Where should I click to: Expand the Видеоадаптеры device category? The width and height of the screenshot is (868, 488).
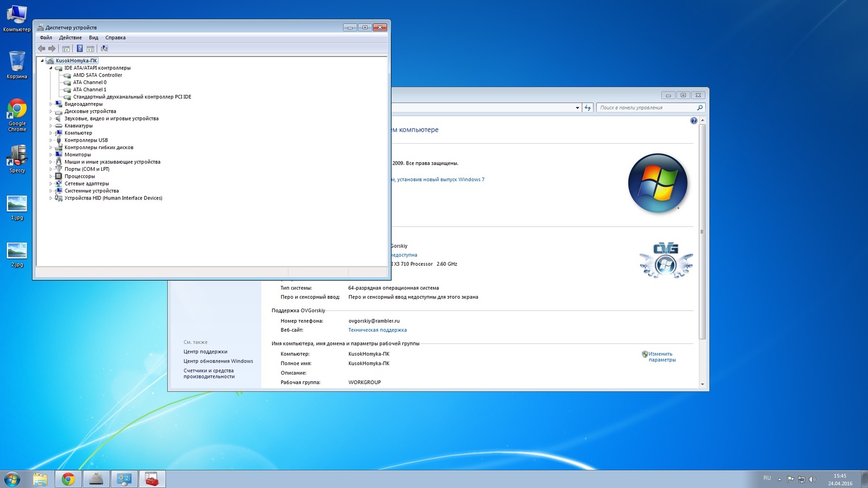(x=51, y=104)
